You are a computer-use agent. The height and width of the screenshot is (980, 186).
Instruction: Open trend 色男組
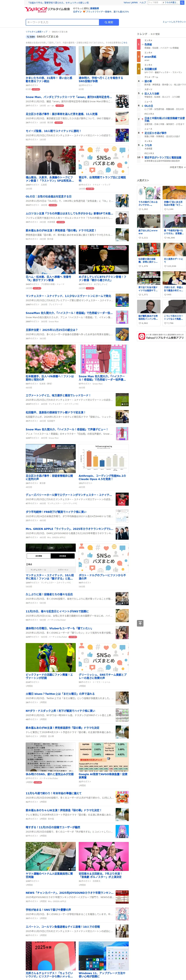pos(148,45)
